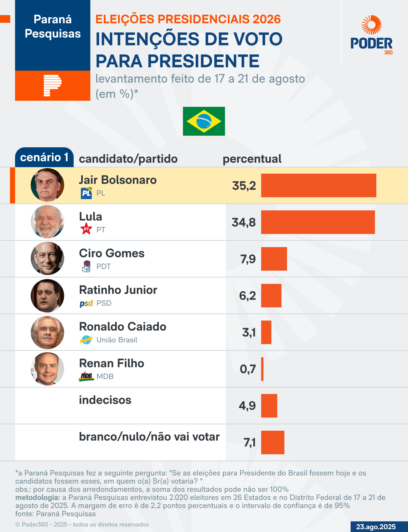The height and width of the screenshot is (532, 408).
Task: Click the PDT rose-and-fist logo
Action: 87,266
